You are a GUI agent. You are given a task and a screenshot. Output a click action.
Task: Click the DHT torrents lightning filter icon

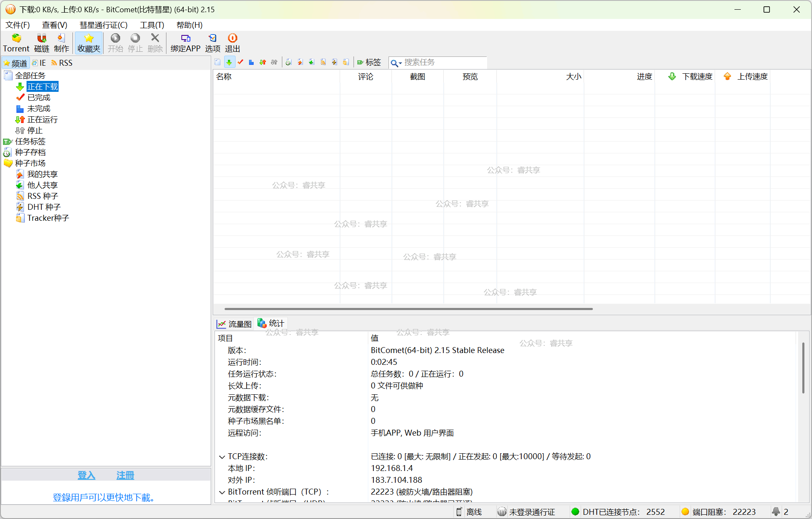[334, 62]
